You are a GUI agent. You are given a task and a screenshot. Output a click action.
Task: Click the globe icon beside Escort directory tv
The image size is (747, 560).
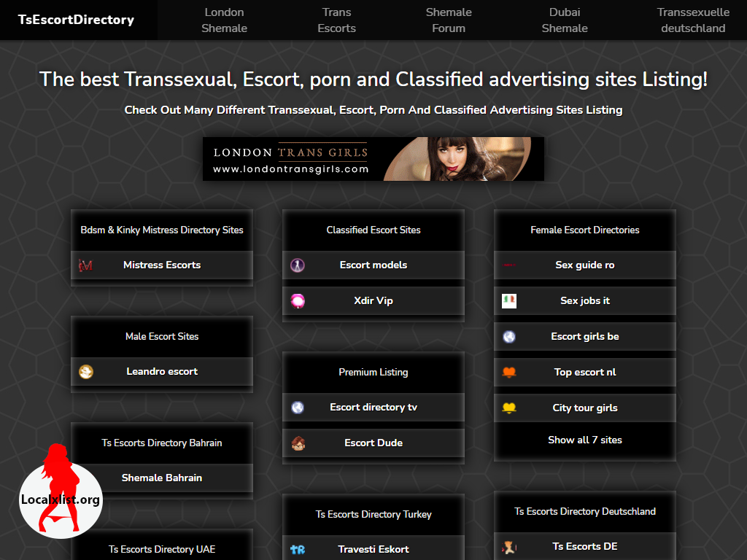pyautogui.click(x=298, y=408)
